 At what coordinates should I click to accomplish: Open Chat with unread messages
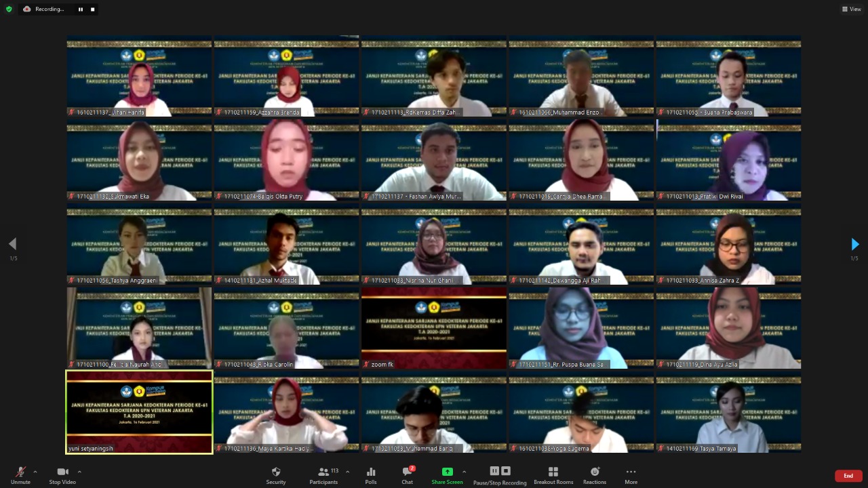point(407,474)
